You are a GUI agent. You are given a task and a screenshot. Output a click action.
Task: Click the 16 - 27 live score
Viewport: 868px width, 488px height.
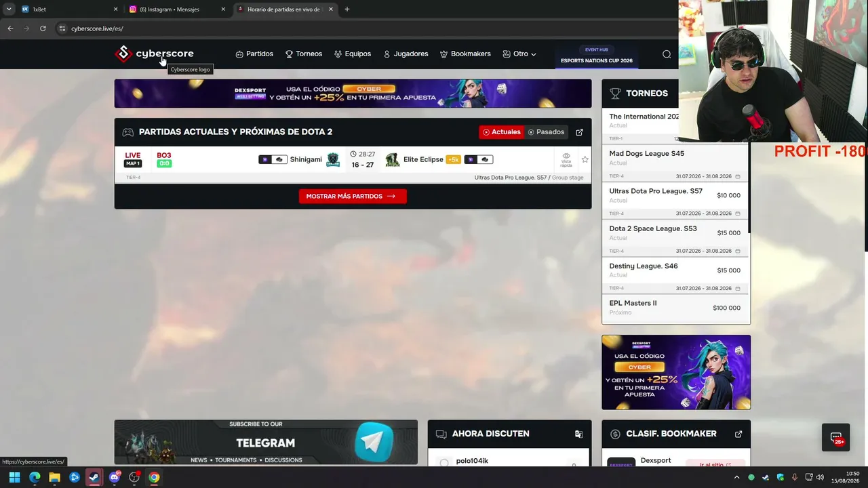[x=362, y=165]
